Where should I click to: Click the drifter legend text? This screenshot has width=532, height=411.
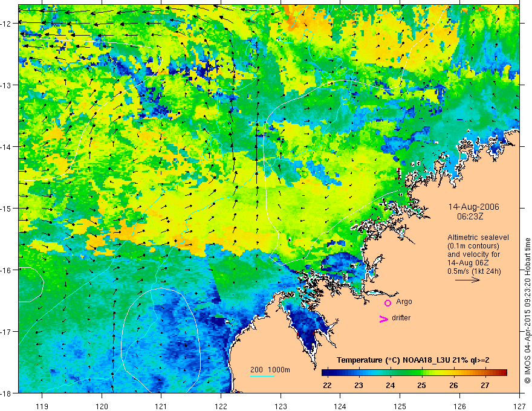point(401,318)
